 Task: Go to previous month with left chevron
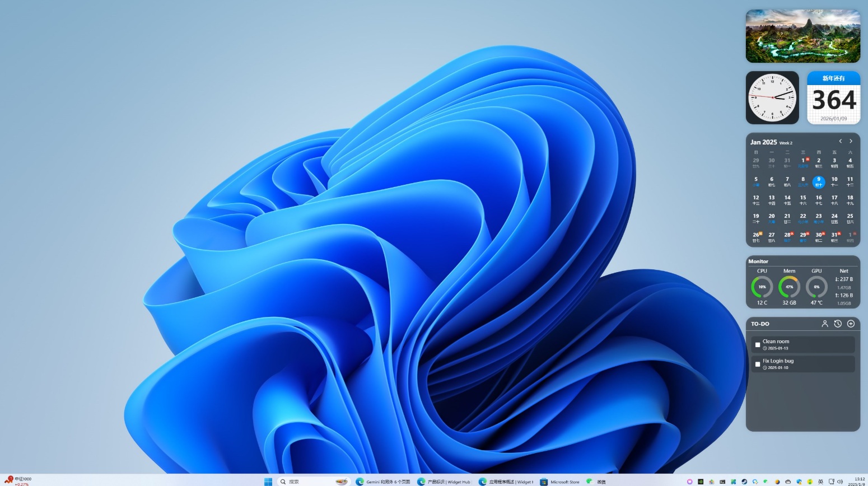coord(840,141)
